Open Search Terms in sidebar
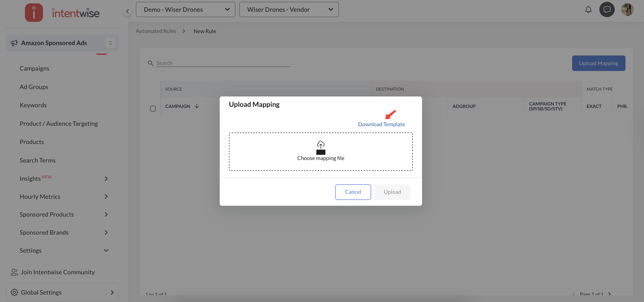 pos(37,160)
